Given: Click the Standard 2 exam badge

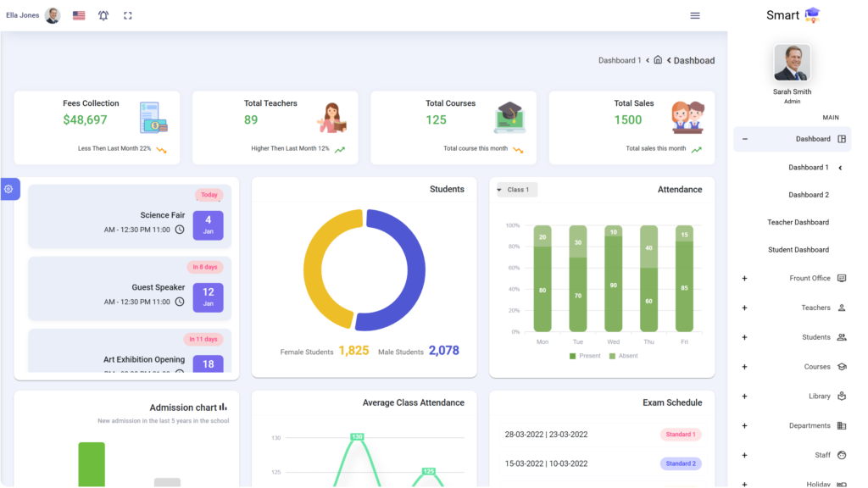Looking at the screenshot, I should pos(681,463).
